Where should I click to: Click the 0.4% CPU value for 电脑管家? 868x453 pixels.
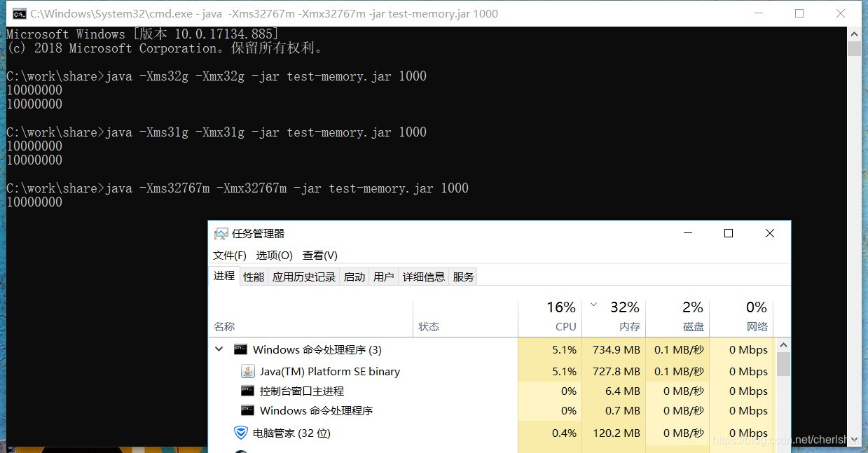[x=564, y=433]
